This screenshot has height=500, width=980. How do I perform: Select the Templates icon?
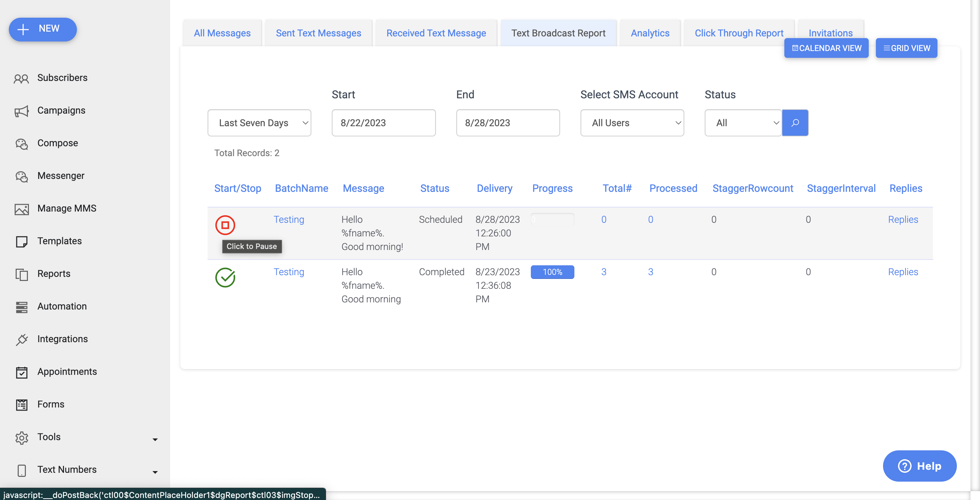(22, 241)
